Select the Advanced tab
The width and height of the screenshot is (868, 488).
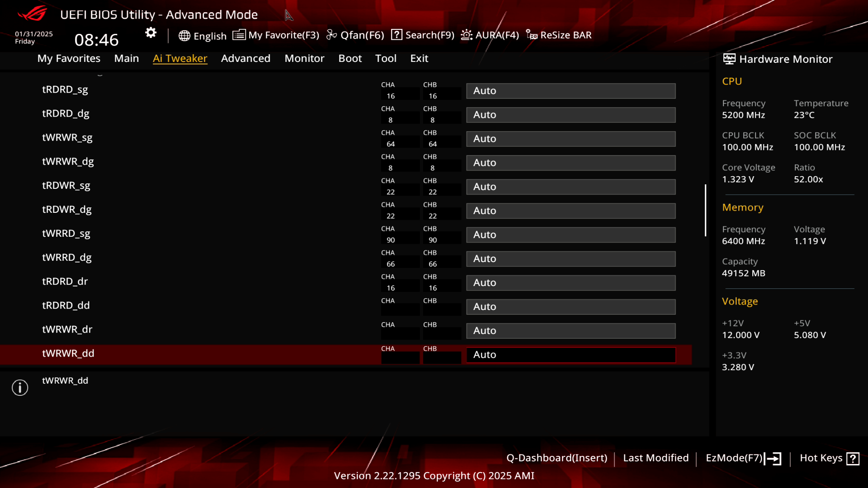[245, 58]
